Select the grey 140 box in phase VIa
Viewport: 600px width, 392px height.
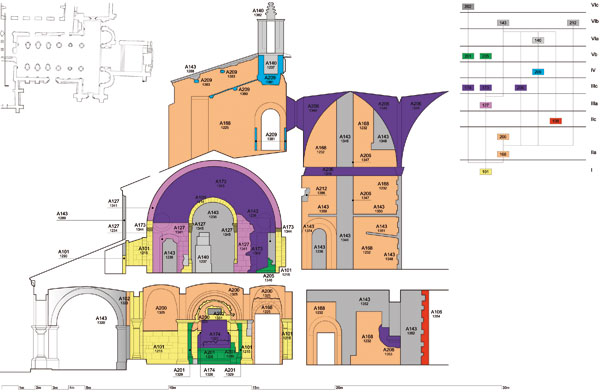pos(538,40)
